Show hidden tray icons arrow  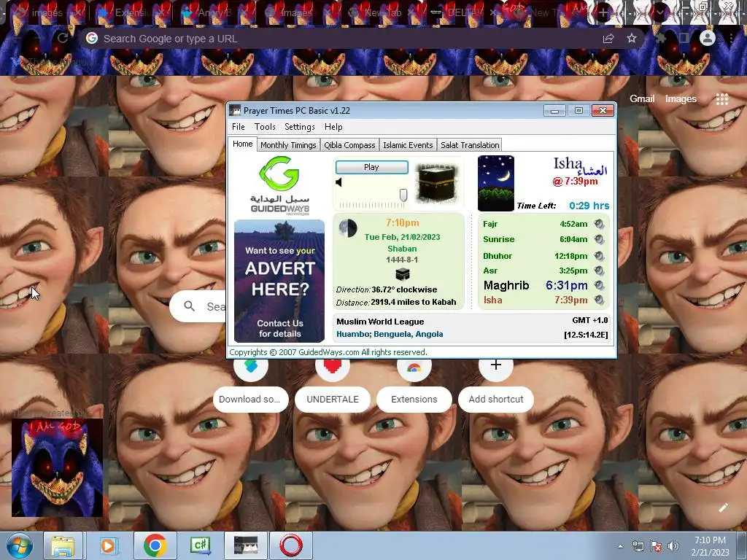coord(620,546)
